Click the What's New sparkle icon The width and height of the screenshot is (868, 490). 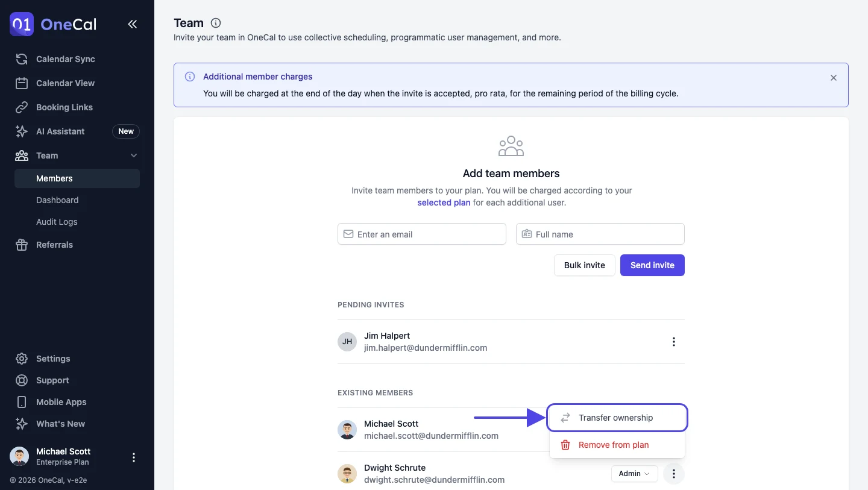click(x=22, y=424)
